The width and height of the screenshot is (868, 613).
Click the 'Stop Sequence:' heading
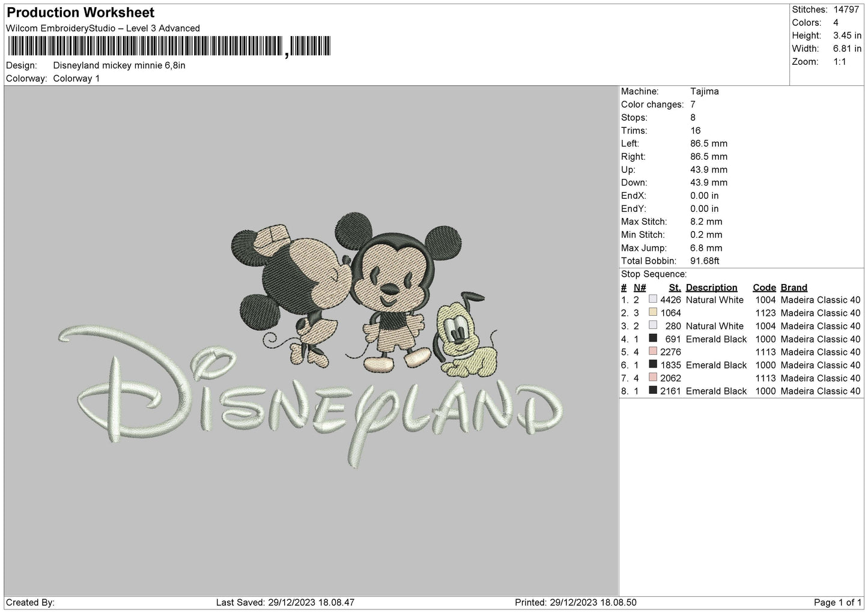coord(654,274)
